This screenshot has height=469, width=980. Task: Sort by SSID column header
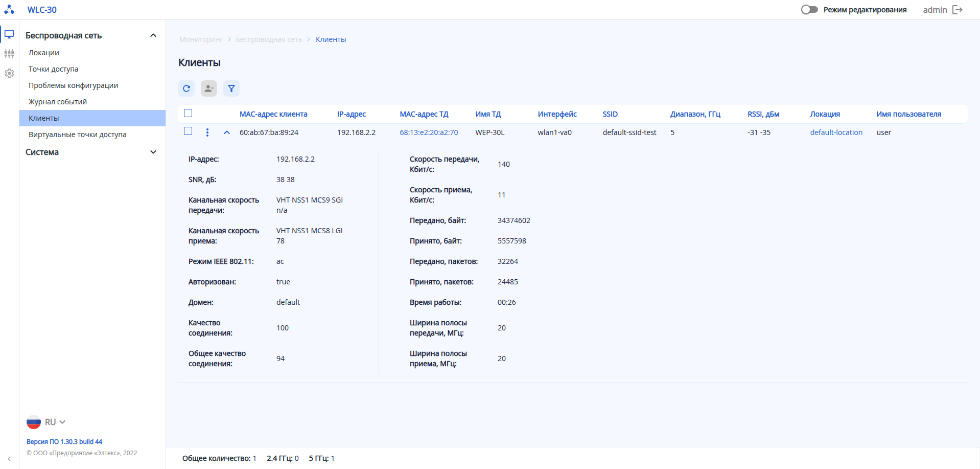pyautogui.click(x=610, y=114)
